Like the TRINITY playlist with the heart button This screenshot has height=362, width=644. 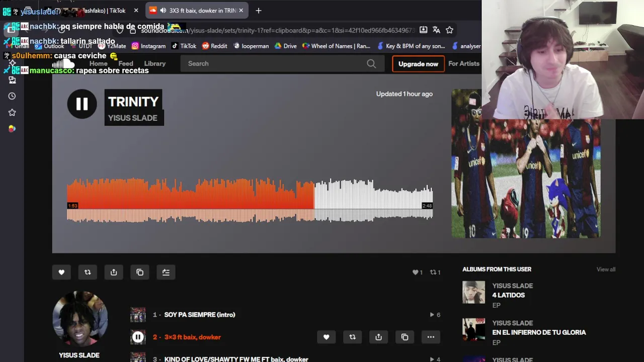coord(61,272)
